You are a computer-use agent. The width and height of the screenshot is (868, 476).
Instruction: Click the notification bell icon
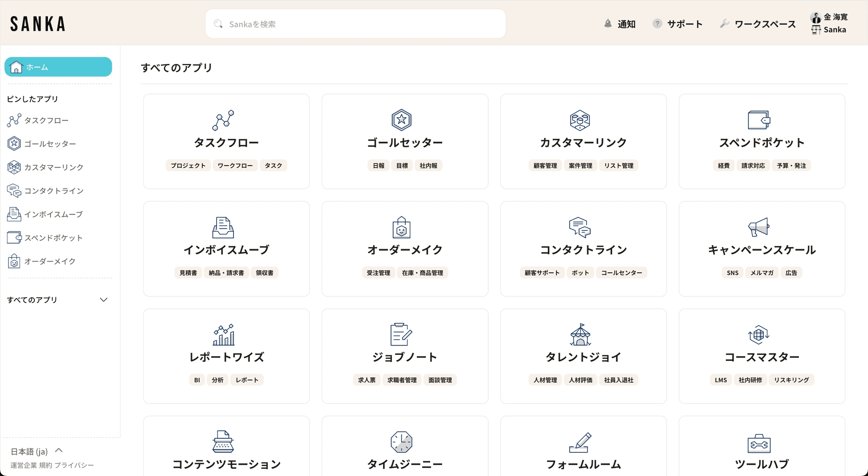tap(608, 24)
